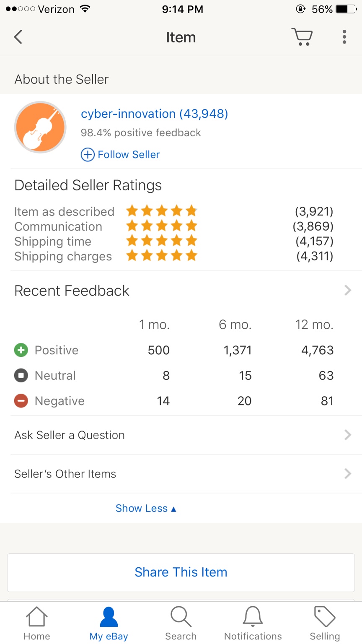Screen dimensions: 362x644
Task: Tap the Item as described star rating
Action: click(162, 211)
